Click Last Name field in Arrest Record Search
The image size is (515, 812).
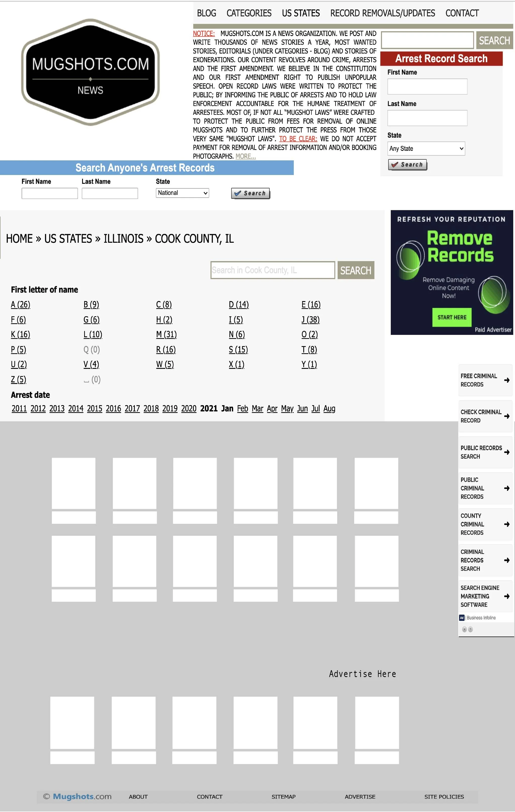427,118
